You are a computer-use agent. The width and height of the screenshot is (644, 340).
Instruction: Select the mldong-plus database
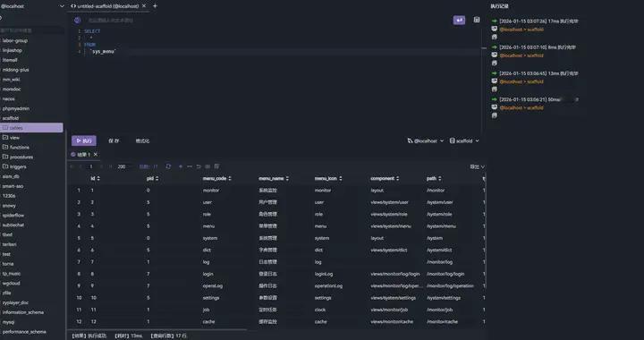pos(15,70)
